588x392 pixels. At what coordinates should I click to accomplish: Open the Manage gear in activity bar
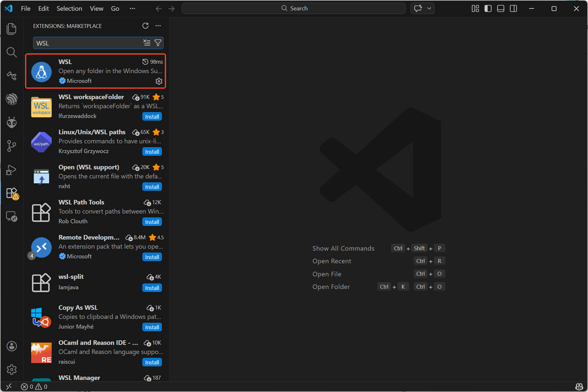12,370
